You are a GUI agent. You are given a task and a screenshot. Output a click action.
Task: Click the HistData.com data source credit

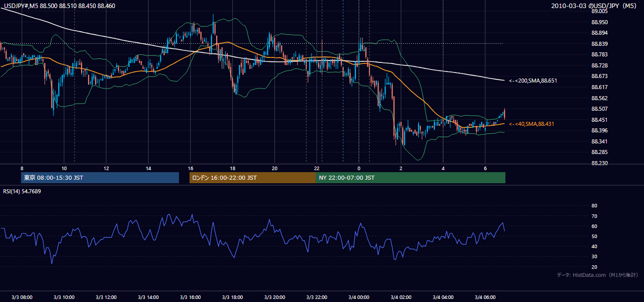[x=597, y=275]
